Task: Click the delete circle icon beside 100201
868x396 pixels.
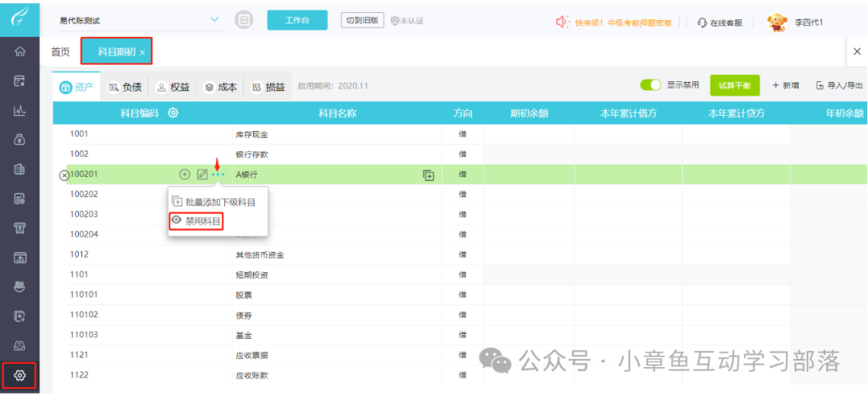Action: [x=64, y=175]
